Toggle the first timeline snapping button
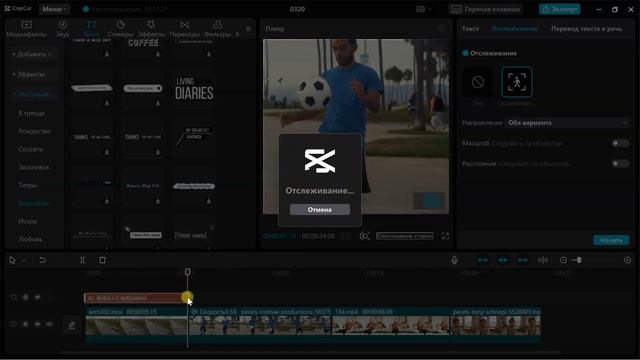This screenshot has width=640, height=360. pos(483,260)
